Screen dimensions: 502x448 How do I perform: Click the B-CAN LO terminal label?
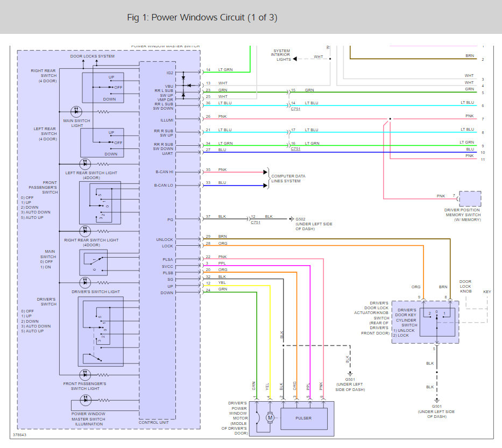(x=164, y=186)
